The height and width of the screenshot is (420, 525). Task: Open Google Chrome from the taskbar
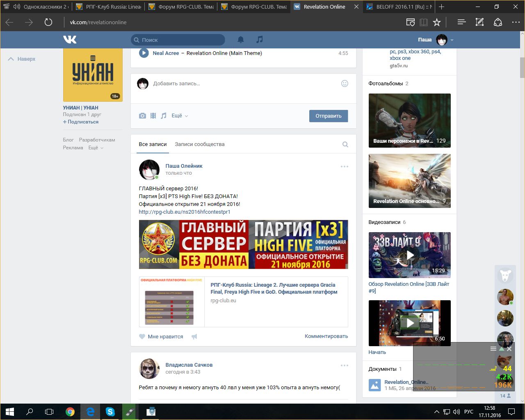(70, 411)
